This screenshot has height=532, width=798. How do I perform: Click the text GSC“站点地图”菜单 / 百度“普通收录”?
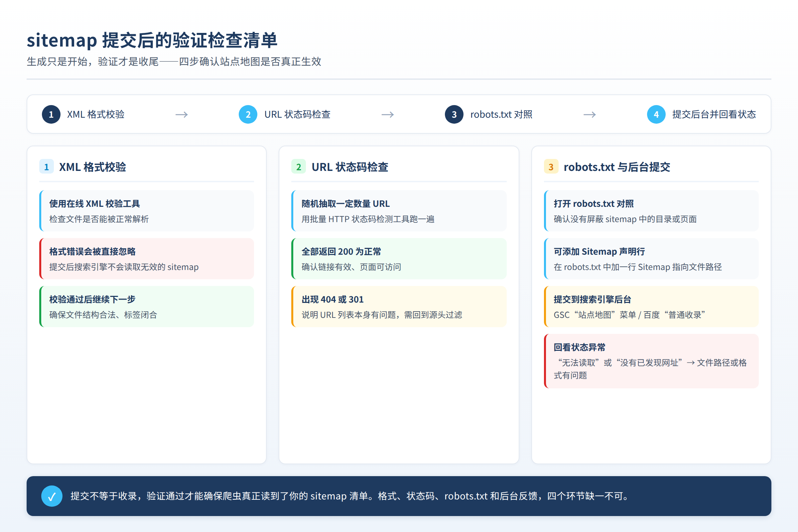click(630, 315)
